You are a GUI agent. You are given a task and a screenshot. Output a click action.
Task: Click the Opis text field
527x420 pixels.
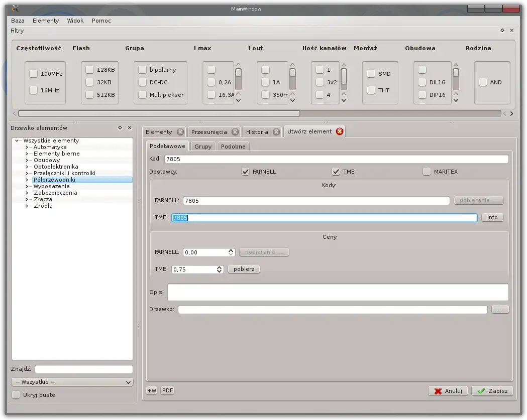coord(338,292)
